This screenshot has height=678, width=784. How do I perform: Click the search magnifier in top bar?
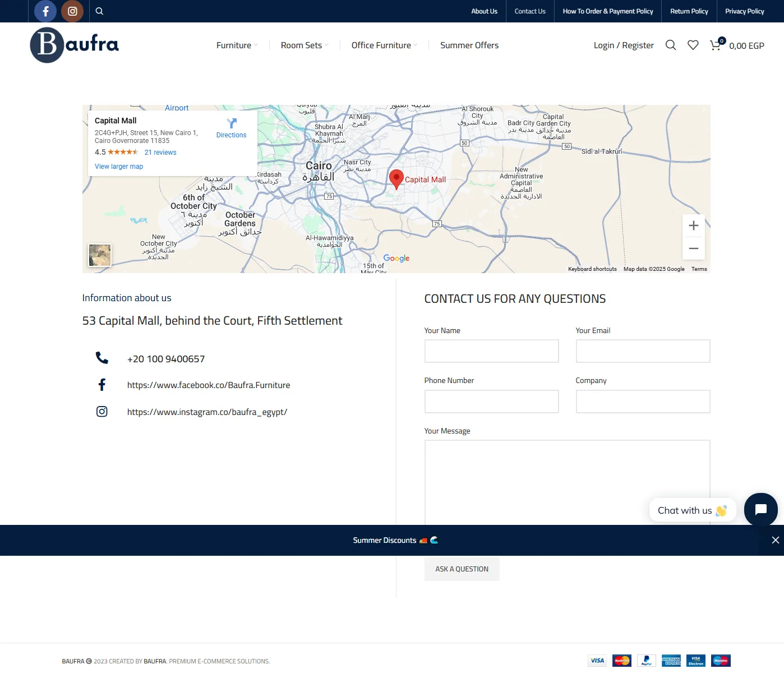click(x=99, y=11)
